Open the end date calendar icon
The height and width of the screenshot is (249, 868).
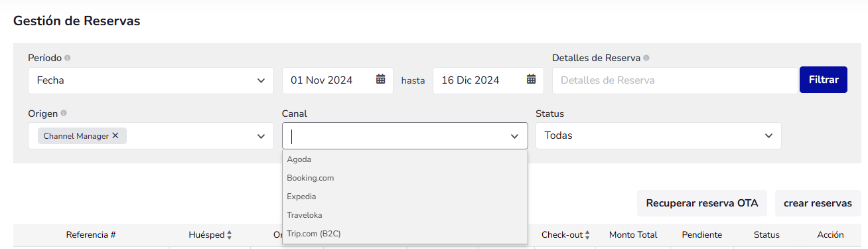pyautogui.click(x=531, y=80)
